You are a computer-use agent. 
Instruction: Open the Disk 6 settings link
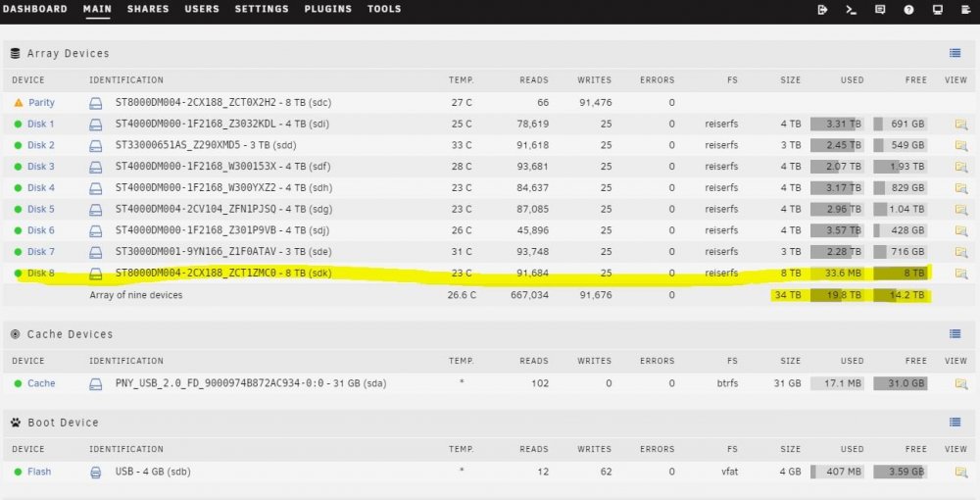pos(40,230)
